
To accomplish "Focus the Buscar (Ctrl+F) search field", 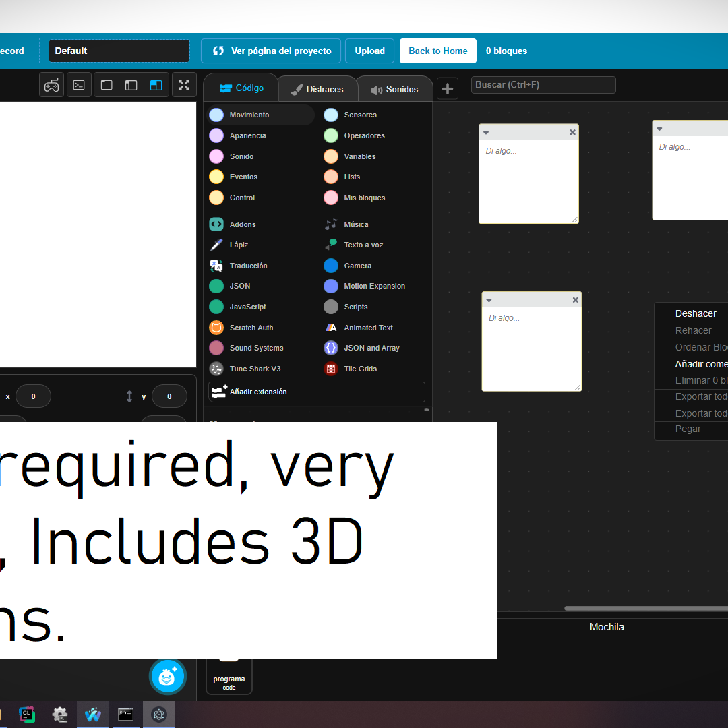I will click(x=543, y=85).
